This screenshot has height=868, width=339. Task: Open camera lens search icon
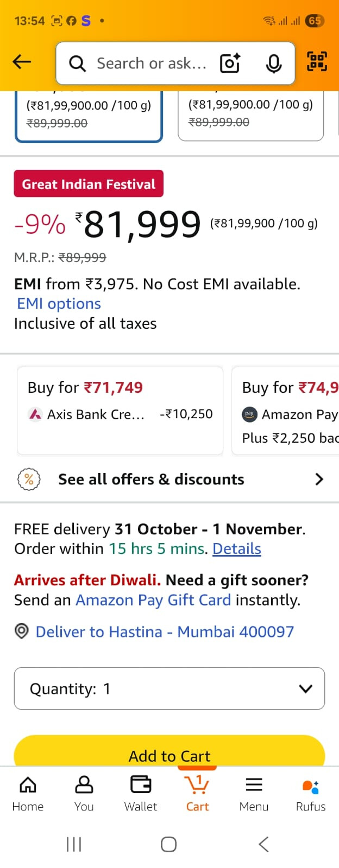click(x=230, y=63)
